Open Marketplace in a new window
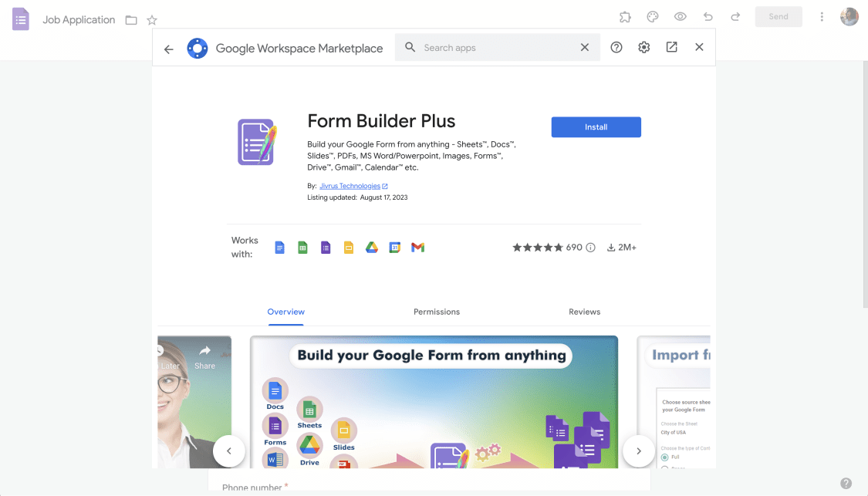The width and height of the screenshot is (868, 496). click(671, 47)
